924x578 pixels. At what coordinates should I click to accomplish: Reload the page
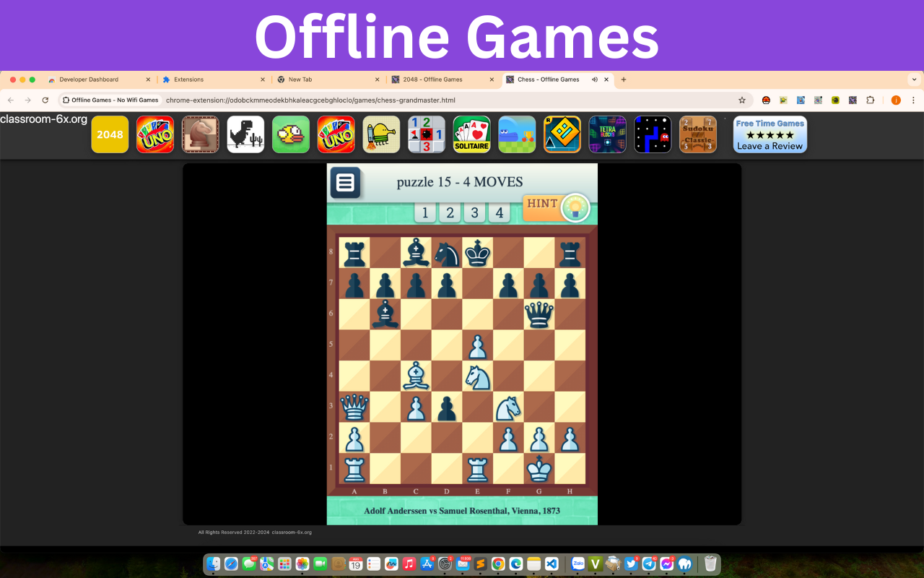click(45, 100)
